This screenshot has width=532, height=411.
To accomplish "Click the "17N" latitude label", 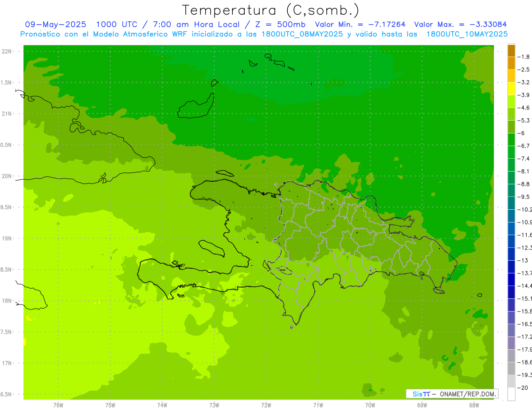I will [7, 363].
